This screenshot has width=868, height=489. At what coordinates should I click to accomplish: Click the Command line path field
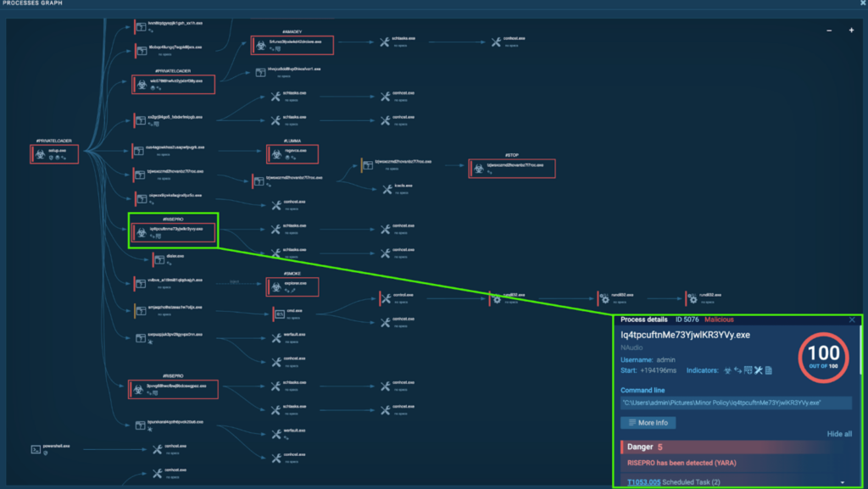tap(724, 403)
